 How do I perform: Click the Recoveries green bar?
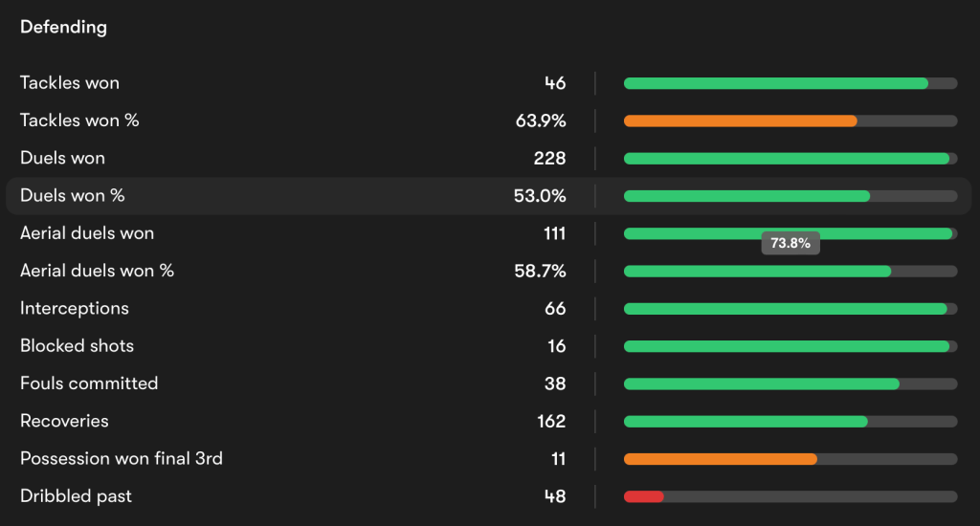click(x=746, y=421)
